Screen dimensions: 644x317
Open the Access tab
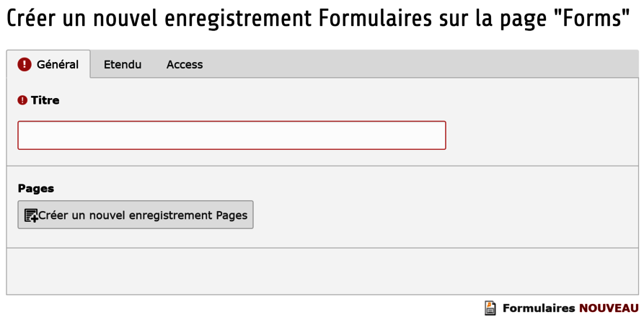(x=185, y=64)
